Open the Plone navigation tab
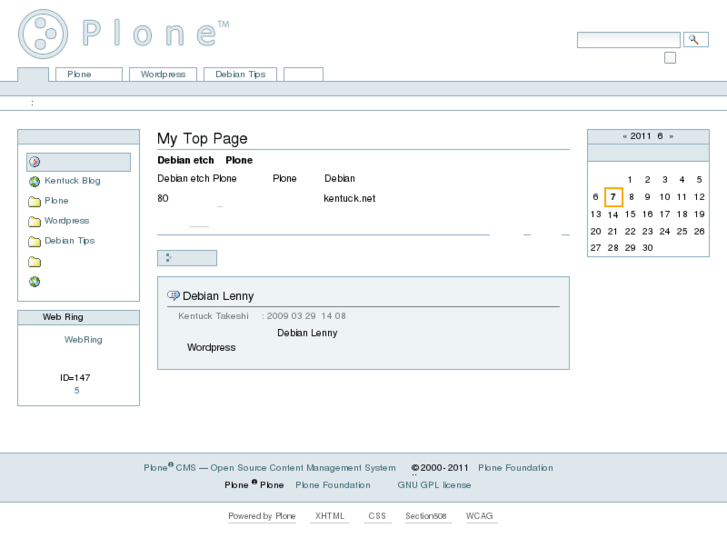 coord(89,74)
